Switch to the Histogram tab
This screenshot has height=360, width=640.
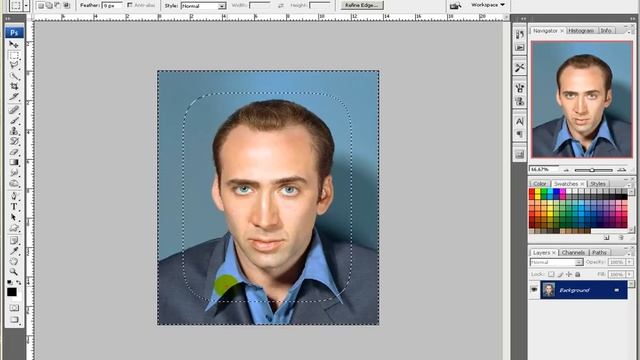[581, 31]
